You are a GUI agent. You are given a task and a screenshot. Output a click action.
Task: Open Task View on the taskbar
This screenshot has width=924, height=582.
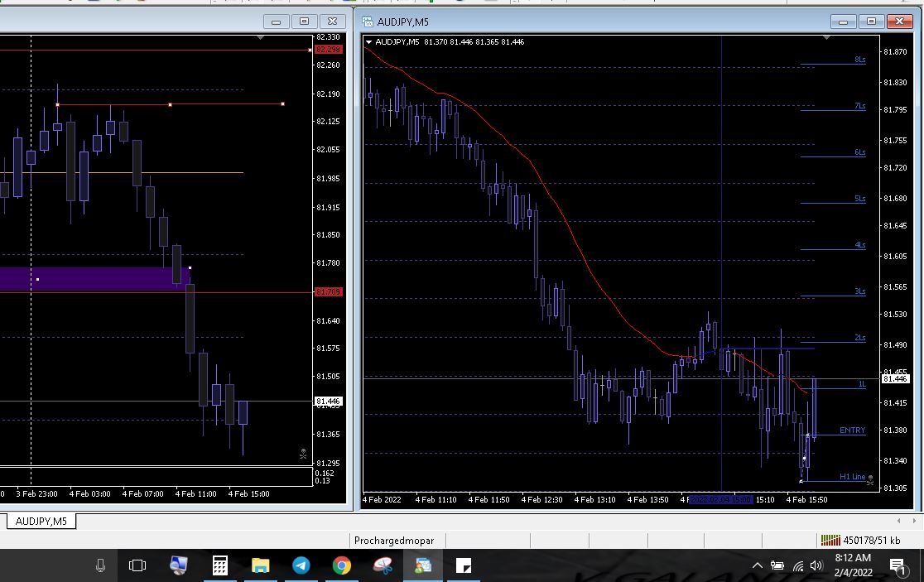coord(137,566)
